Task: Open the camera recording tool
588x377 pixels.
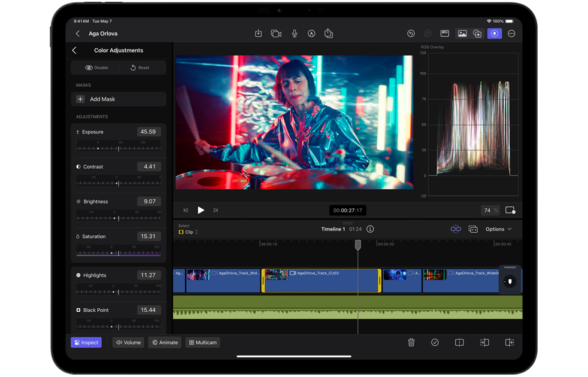Action: pos(276,34)
